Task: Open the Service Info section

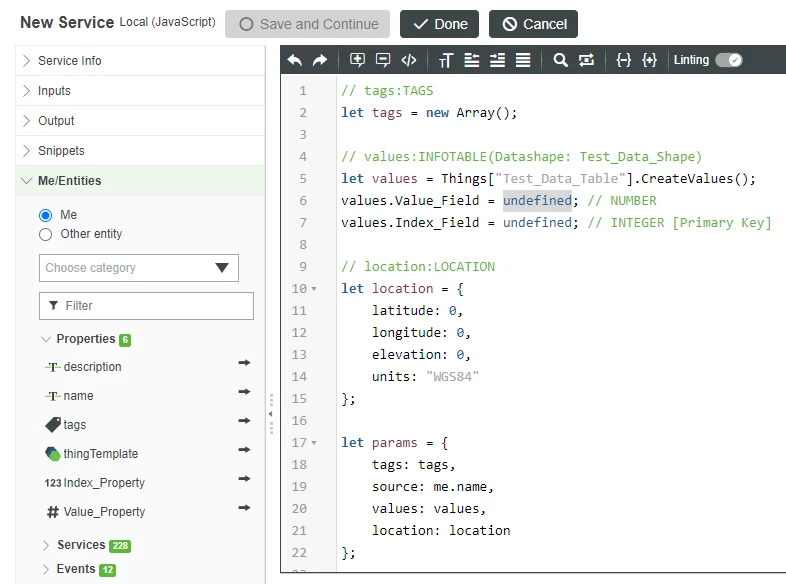Action: click(x=140, y=61)
